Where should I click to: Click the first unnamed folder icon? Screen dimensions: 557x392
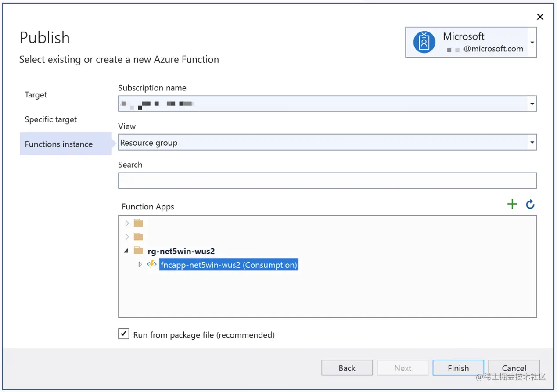coord(139,223)
